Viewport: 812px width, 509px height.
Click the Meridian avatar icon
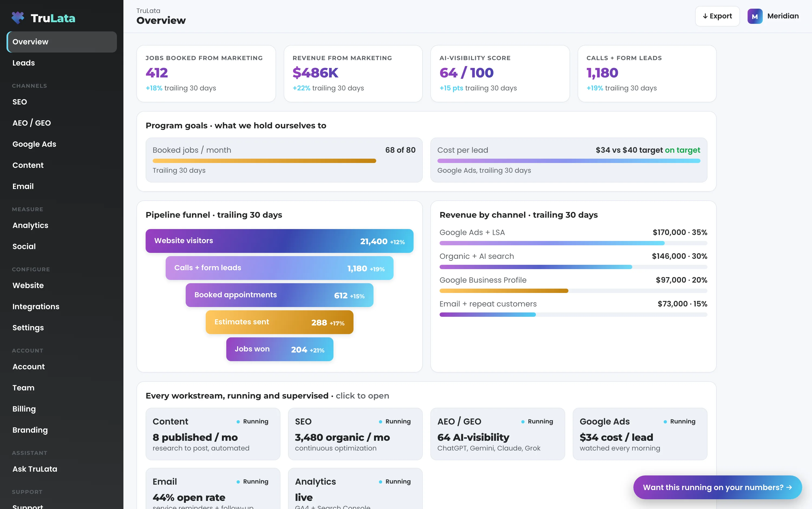755,16
